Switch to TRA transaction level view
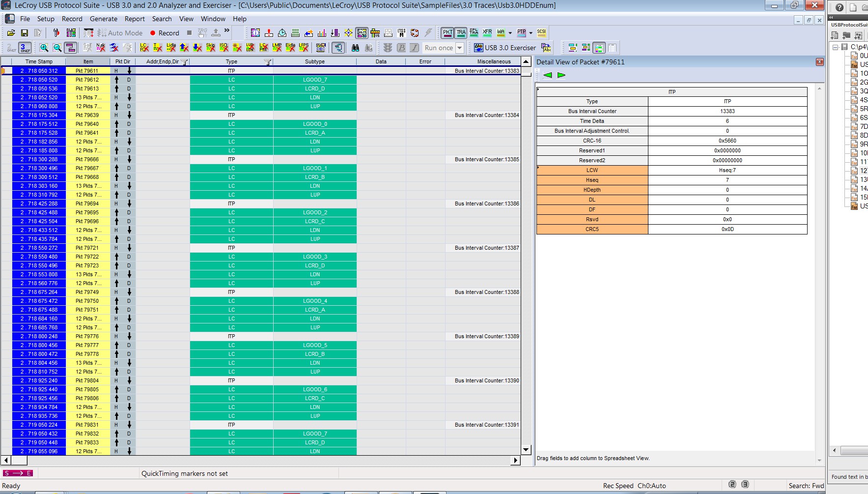The height and width of the screenshot is (494, 868). 461,33
